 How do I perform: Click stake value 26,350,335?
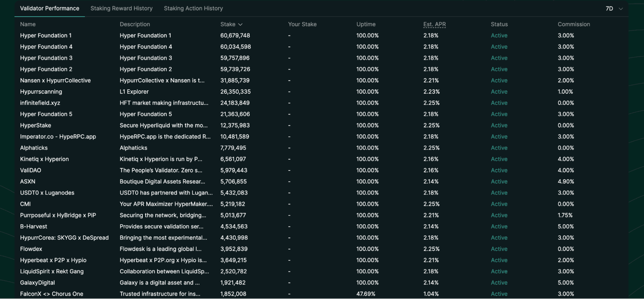coord(235,92)
